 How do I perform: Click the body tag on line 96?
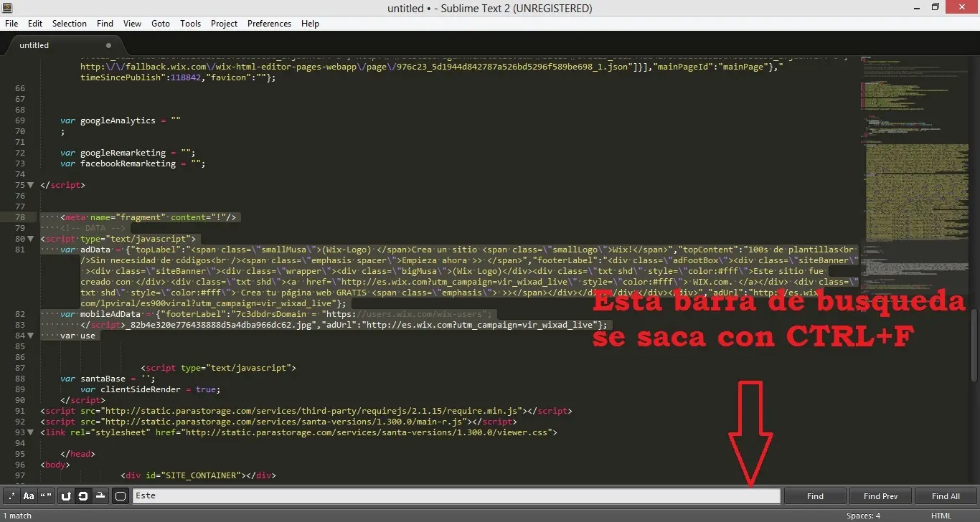click(x=55, y=465)
